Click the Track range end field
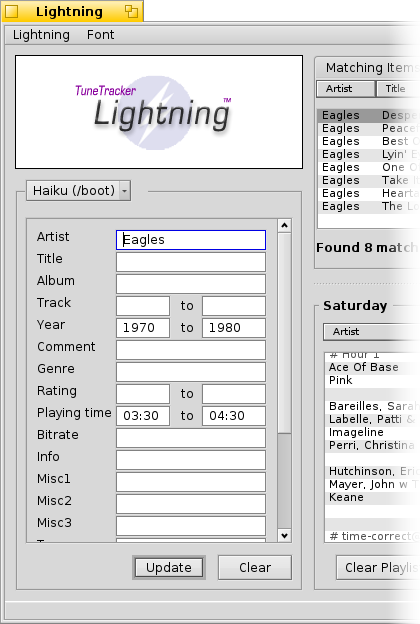420x624 pixels. [234, 306]
